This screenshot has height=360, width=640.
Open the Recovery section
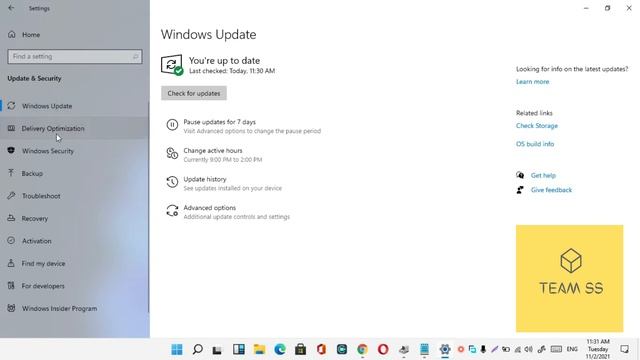[x=75, y=218]
